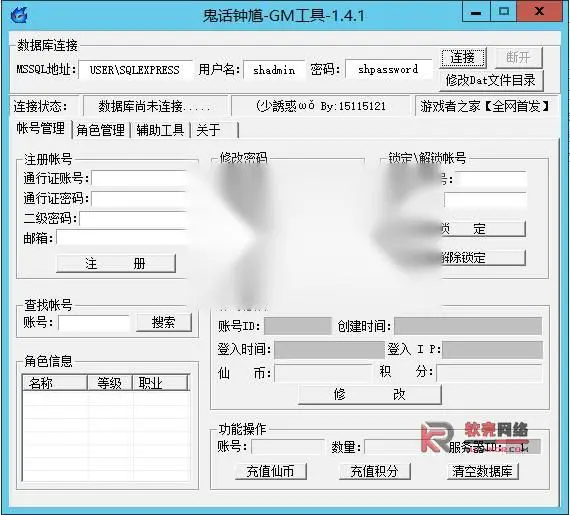Screen dimensions: 570x515
Task: Click the 游戏者之家【全网首发】 text
Action: 485,106
